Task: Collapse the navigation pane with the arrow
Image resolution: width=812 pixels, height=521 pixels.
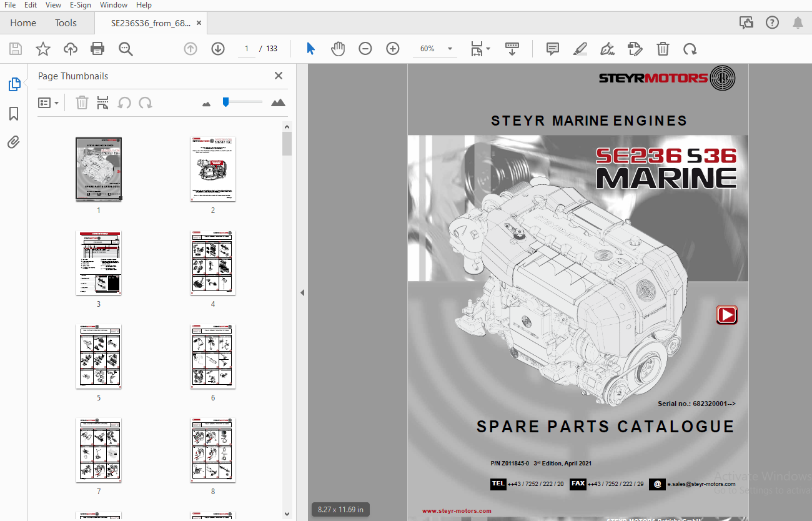Action: tap(302, 292)
